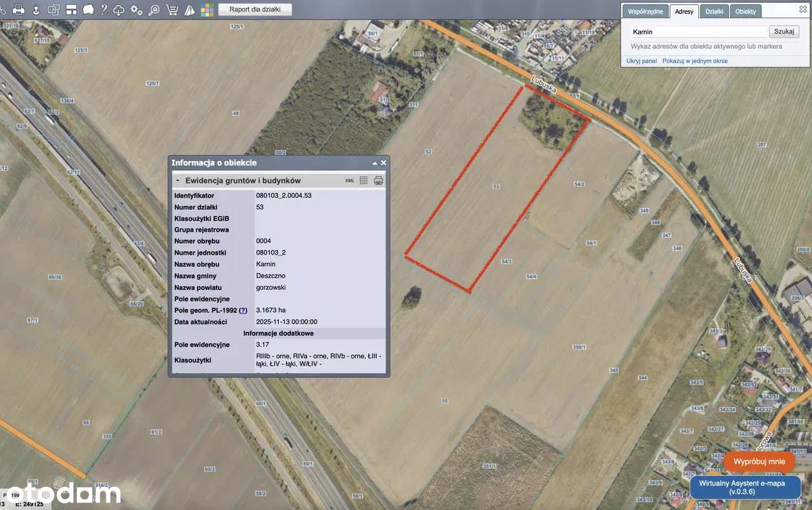This screenshot has height=510, width=812.
Task: Open the cloud download tool
Action: (119, 10)
